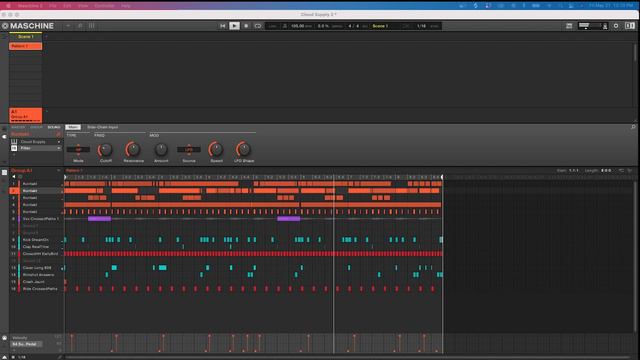The width and height of the screenshot is (640, 360).
Task: Click the swing percentage value
Action: [323, 26]
